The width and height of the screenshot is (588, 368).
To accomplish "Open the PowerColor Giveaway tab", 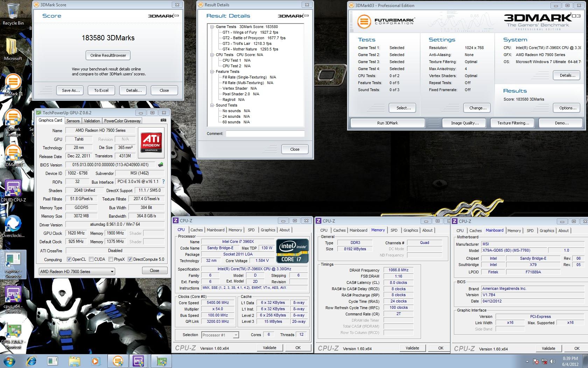I will point(122,121).
